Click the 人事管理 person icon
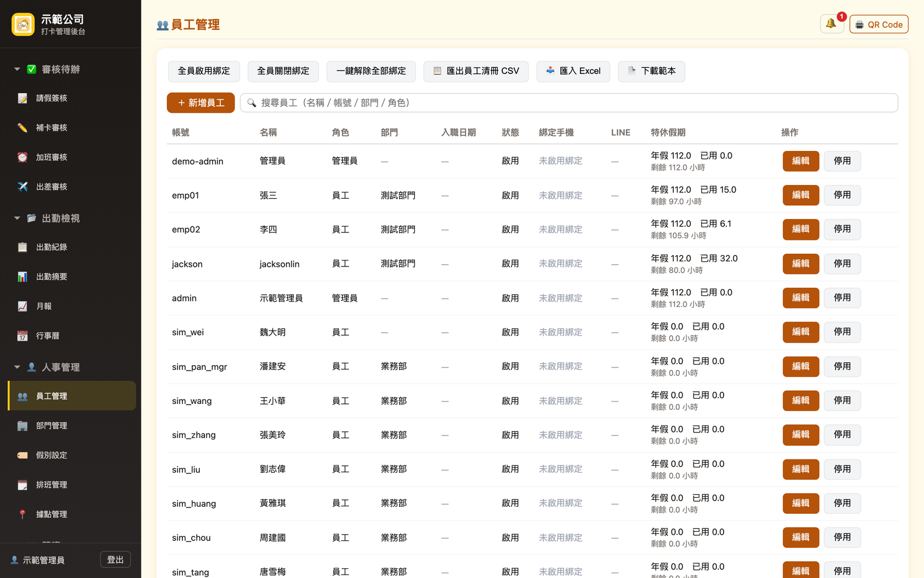 32,367
